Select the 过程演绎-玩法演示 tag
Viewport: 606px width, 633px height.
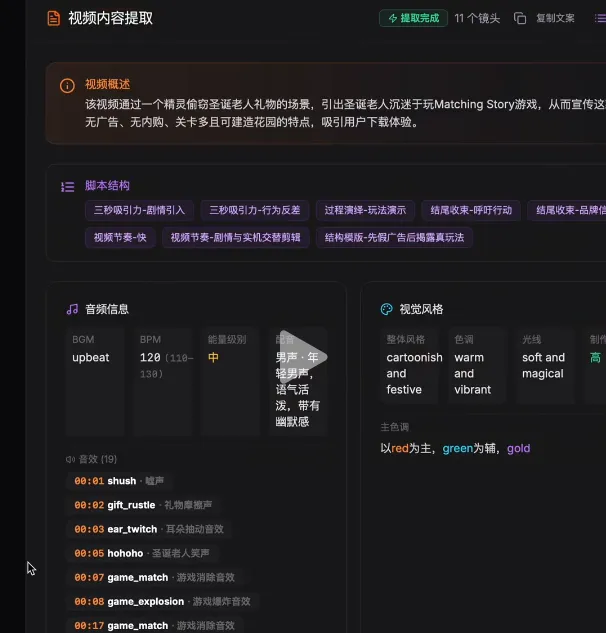pos(365,210)
